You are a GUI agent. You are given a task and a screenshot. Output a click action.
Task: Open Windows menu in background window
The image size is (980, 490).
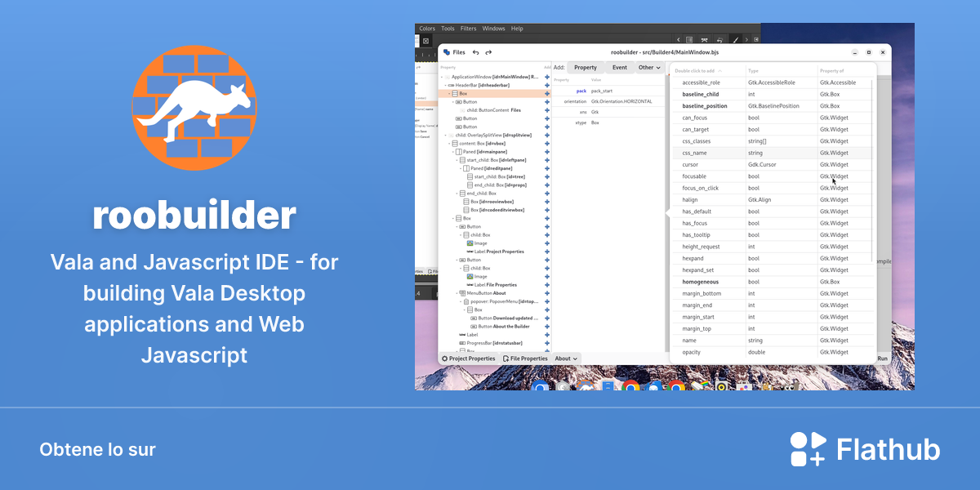tap(493, 29)
